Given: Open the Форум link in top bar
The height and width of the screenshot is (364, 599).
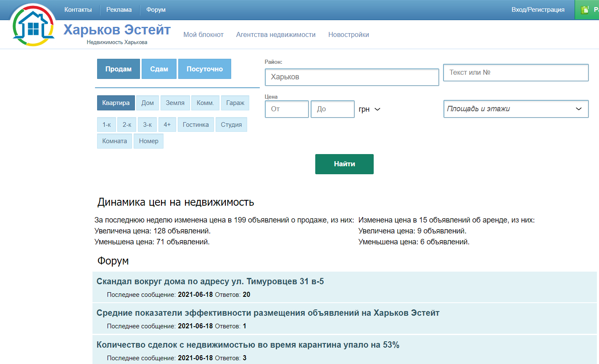Looking at the screenshot, I should [156, 10].
